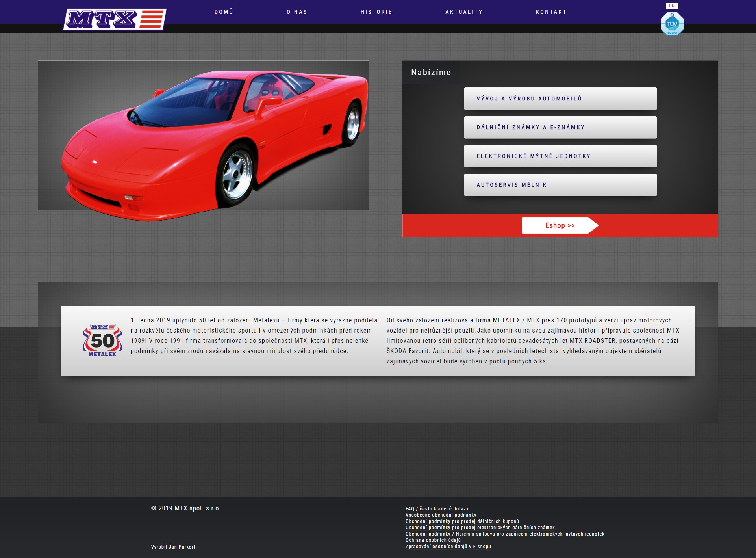Click the paragraph starting "1. ledna 2019 uplynulo"
The image size is (756, 558).
[x=254, y=336]
